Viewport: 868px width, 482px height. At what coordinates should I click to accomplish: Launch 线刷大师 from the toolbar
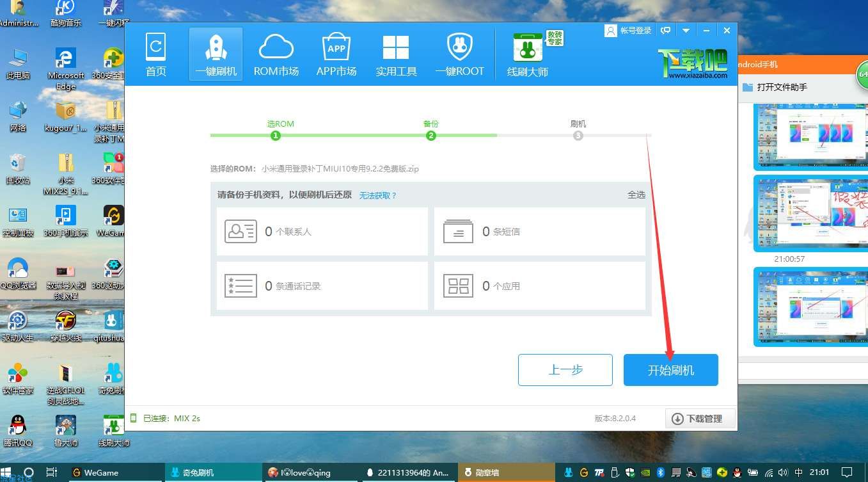coord(528,55)
